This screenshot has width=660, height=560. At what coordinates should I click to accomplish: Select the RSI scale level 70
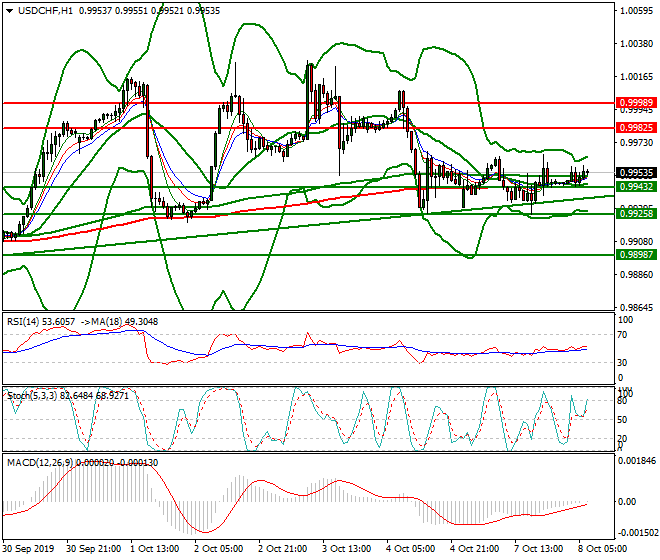pyautogui.click(x=623, y=335)
